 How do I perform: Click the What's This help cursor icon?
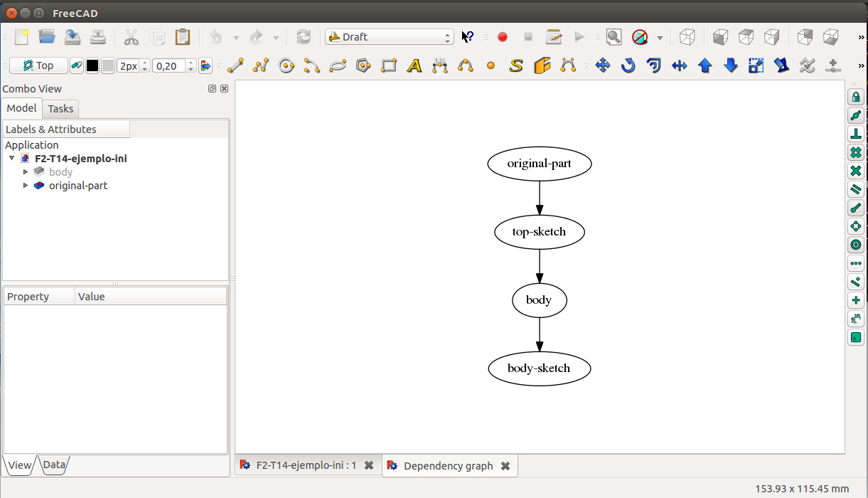[467, 37]
